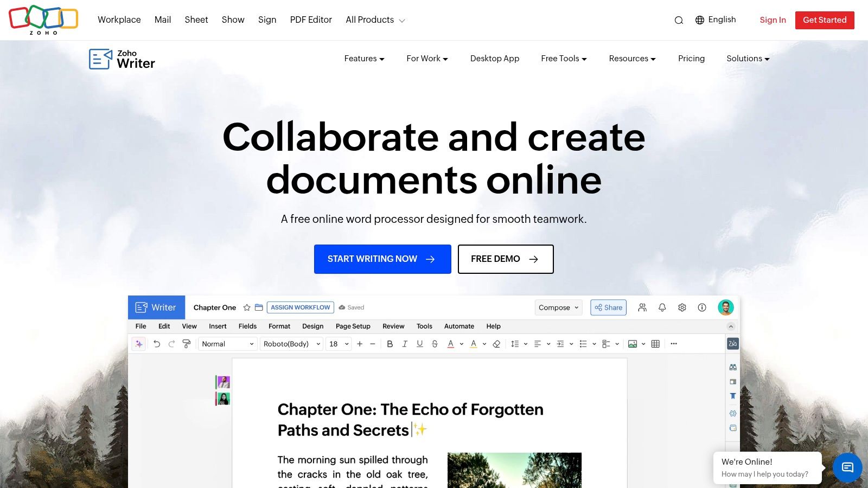Viewport: 868px width, 488px height.
Task: Increase font size with plus icon
Action: pos(360,344)
